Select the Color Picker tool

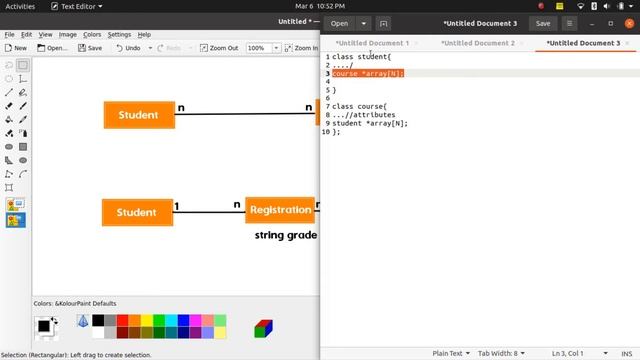23,120
